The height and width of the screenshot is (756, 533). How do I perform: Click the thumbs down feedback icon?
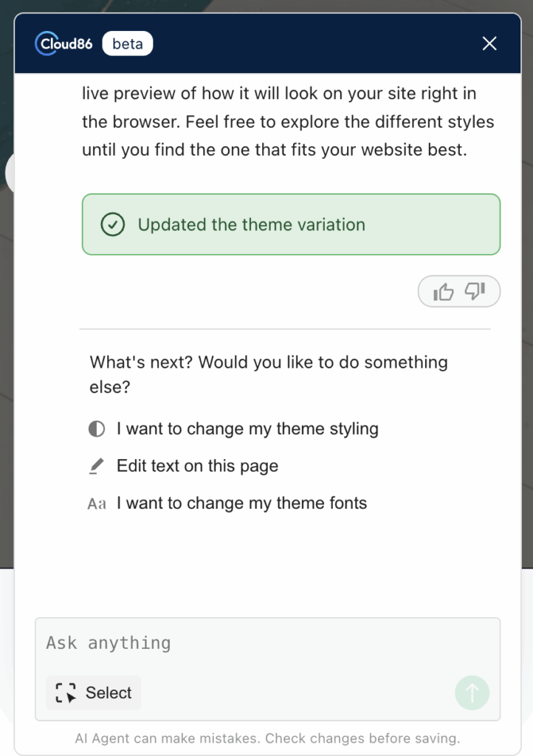475,292
